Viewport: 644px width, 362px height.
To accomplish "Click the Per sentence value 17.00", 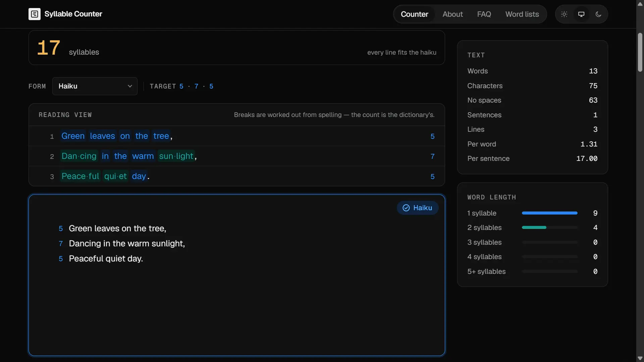I will [587, 159].
